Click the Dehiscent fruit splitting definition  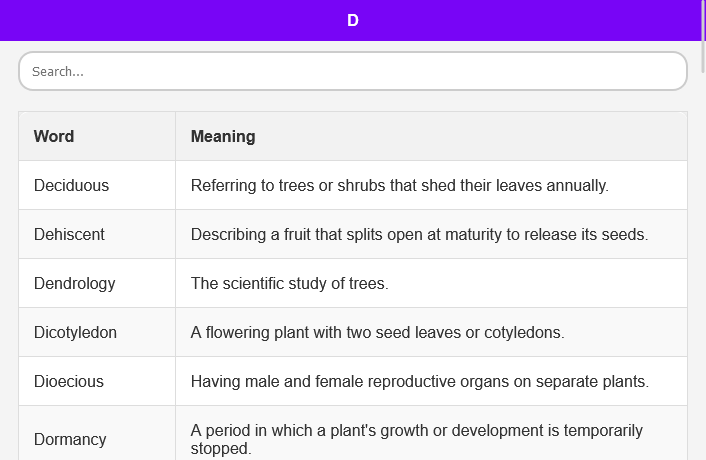click(419, 234)
